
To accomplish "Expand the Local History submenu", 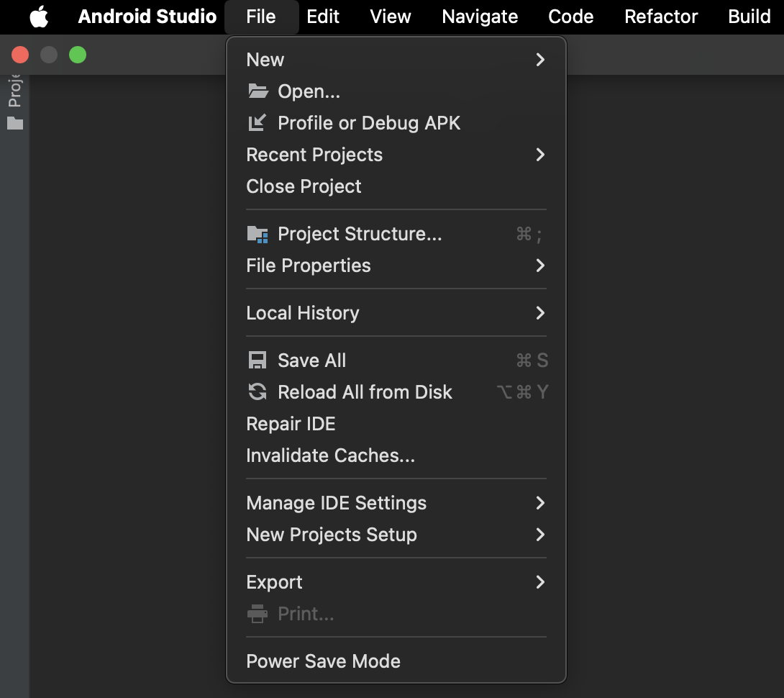I will point(396,313).
